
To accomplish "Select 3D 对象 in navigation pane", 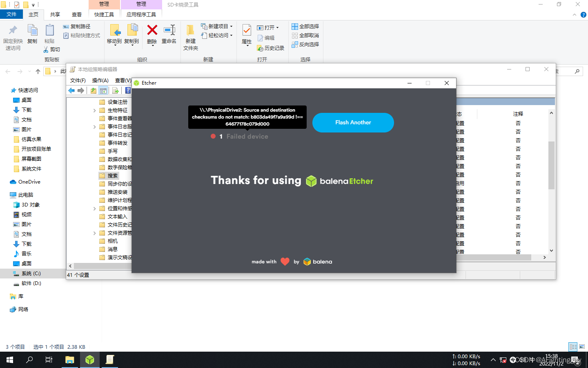I will point(27,205).
